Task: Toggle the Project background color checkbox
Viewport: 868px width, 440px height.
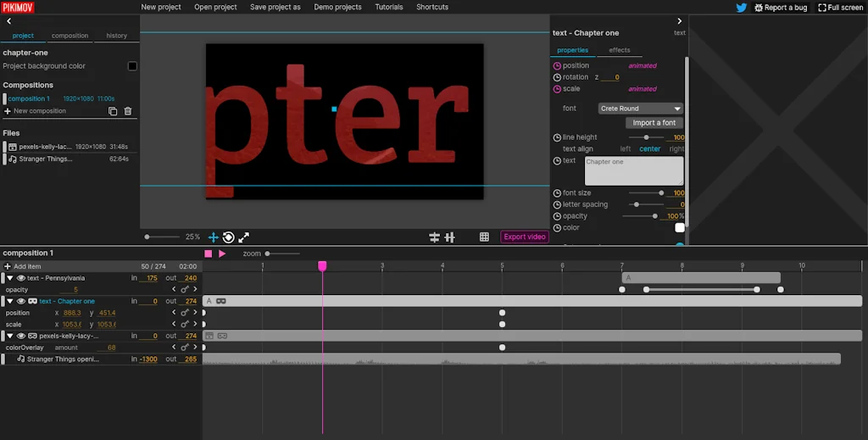Action: pyautogui.click(x=132, y=66)
